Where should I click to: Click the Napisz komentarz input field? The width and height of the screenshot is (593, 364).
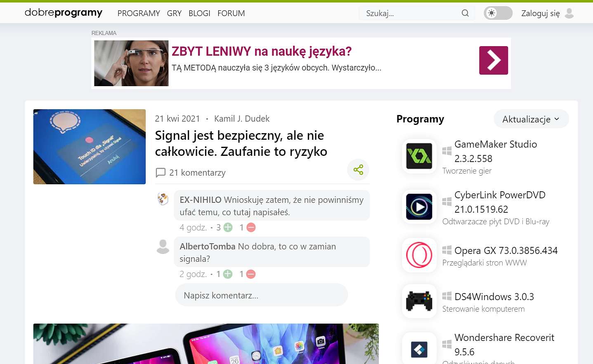coord(261,295)
